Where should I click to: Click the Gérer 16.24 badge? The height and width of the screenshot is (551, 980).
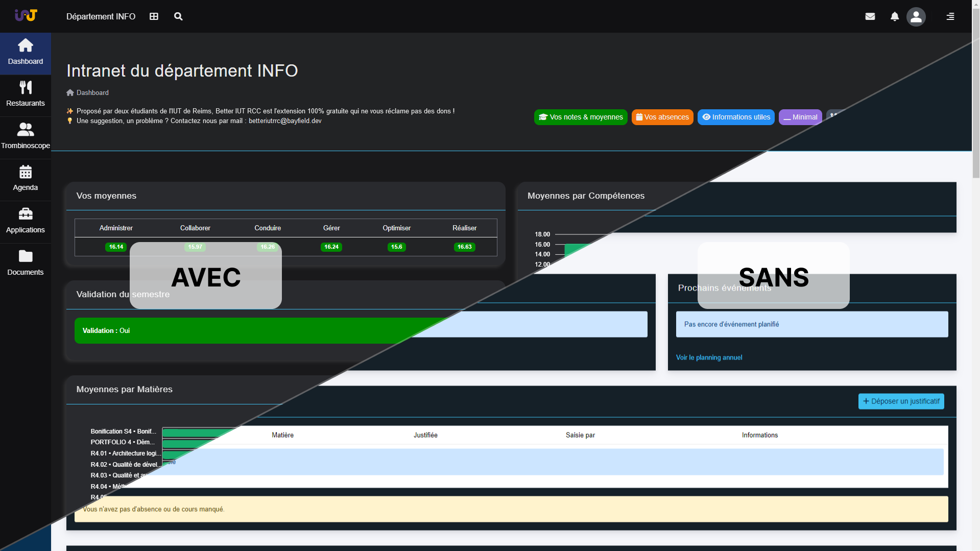click(x=331, y=247)
